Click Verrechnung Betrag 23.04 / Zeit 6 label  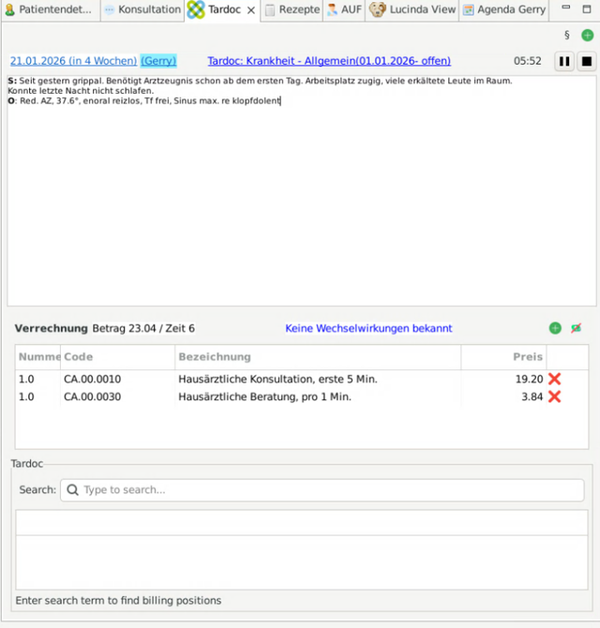(x=105, y=328)
